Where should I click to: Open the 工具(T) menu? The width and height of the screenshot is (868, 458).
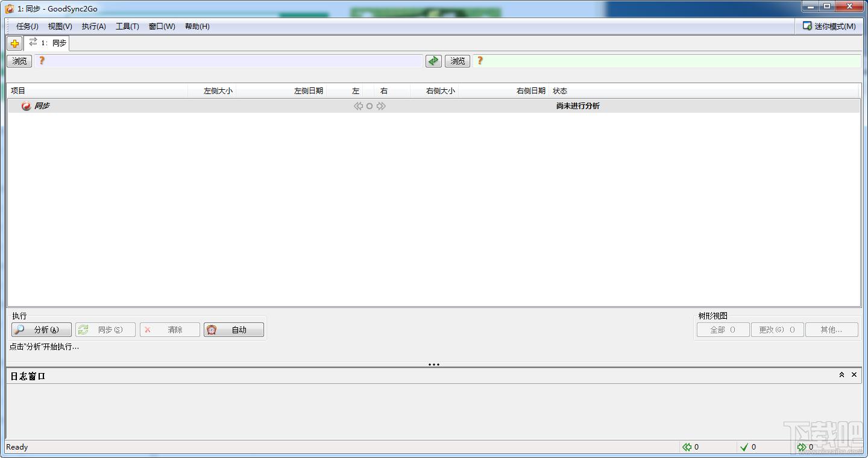[127, 27]
